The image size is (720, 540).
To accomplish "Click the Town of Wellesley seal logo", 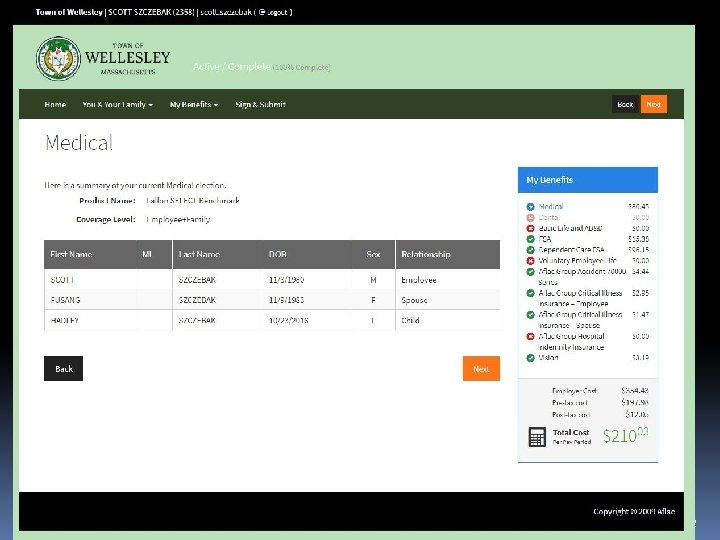I will (58, 58).
